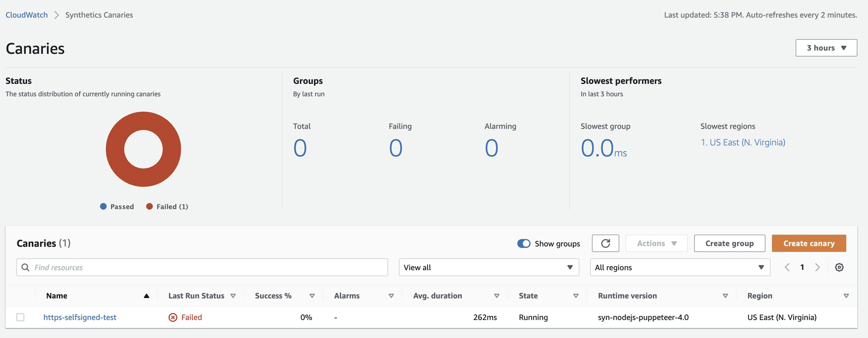The width and height of the screenshot is (868, 338).
Task: Open the table preferences gear icon
Action: 839,267
